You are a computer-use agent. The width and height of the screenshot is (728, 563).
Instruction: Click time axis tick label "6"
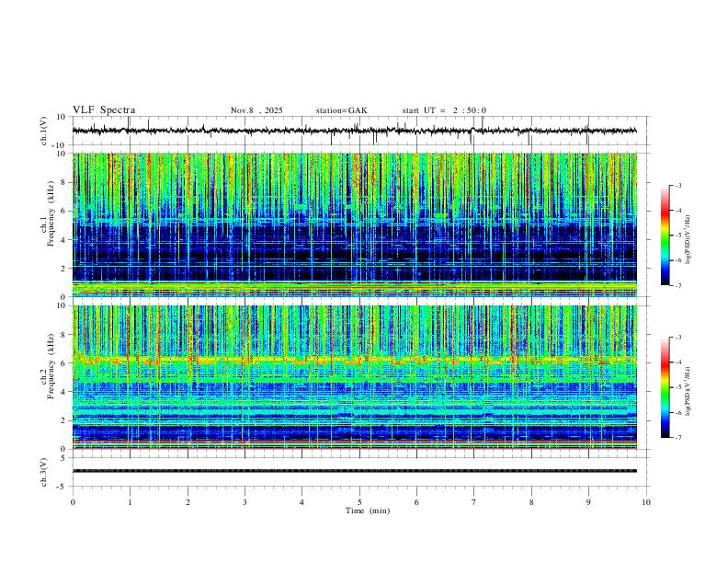click(x=417, y=502)
